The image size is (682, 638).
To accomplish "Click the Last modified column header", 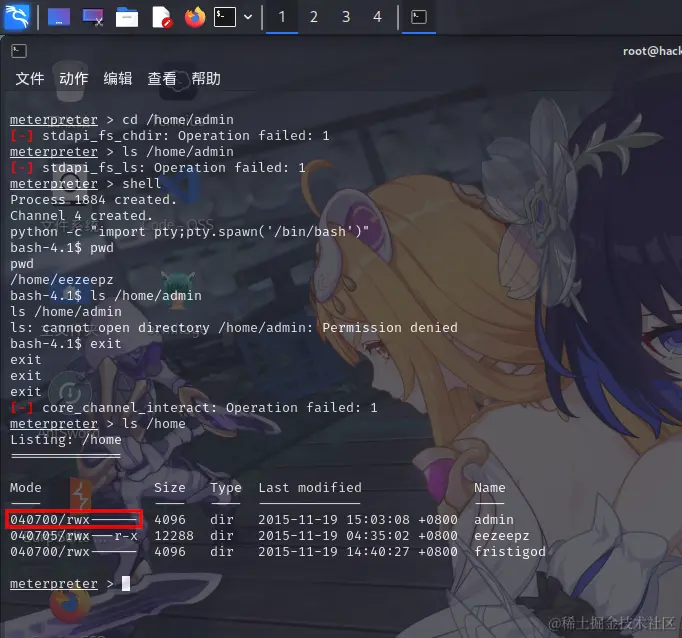I will click(310, 488).
